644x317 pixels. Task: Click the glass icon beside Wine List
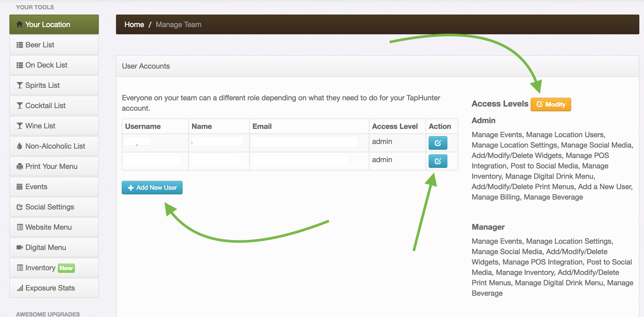(x=20, y=126)
